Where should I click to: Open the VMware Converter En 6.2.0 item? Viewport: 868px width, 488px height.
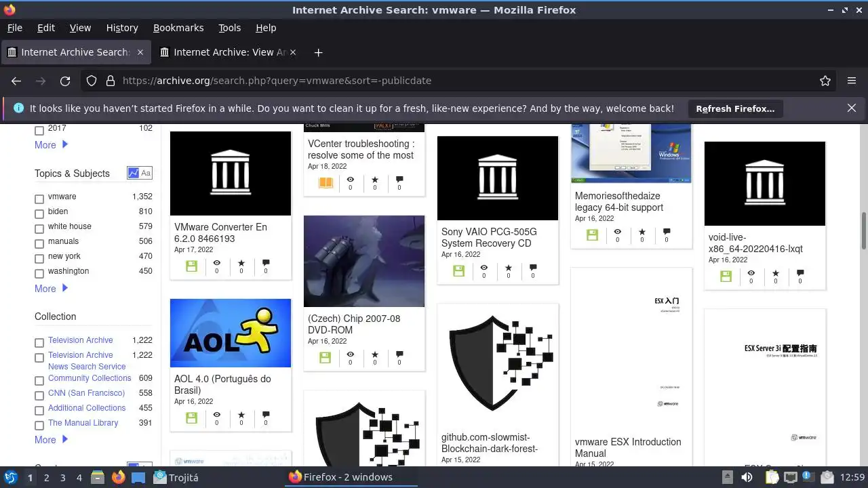[x=220, y=232]
